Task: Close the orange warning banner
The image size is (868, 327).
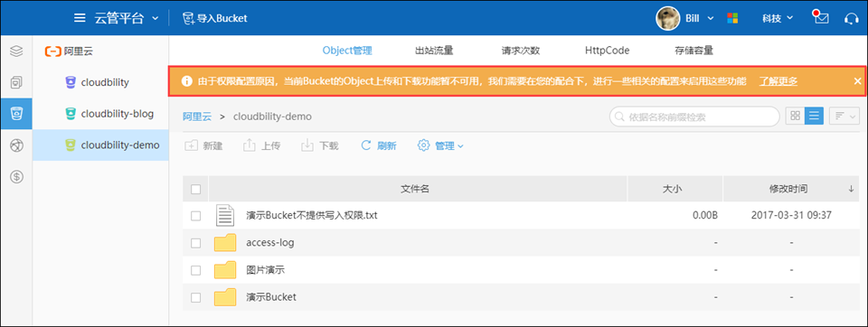Action: click(857, 81)
